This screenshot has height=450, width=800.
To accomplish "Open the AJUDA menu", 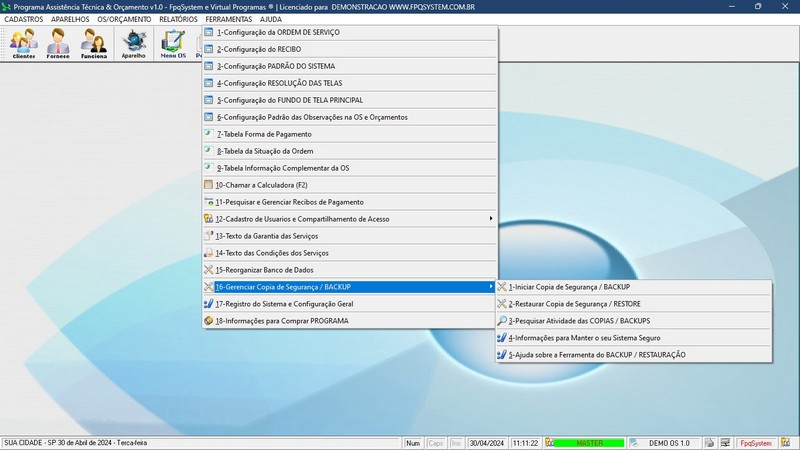I will (270, 19).
